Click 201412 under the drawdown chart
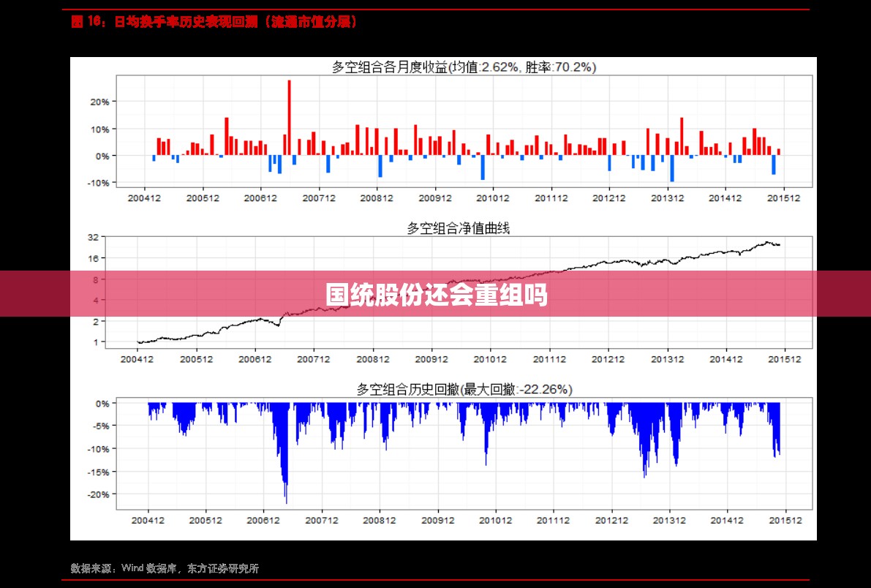871x588 pixels. click(x=727, y=521)
